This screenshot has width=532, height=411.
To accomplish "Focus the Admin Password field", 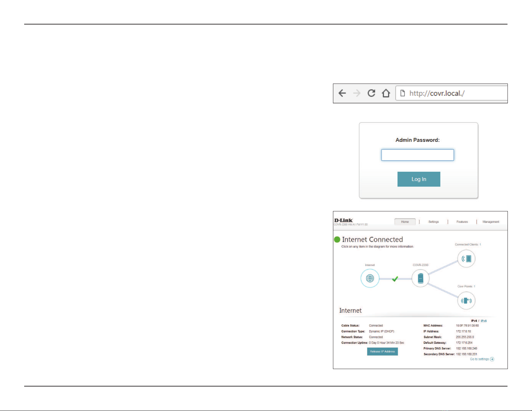I will pos(418,155).
